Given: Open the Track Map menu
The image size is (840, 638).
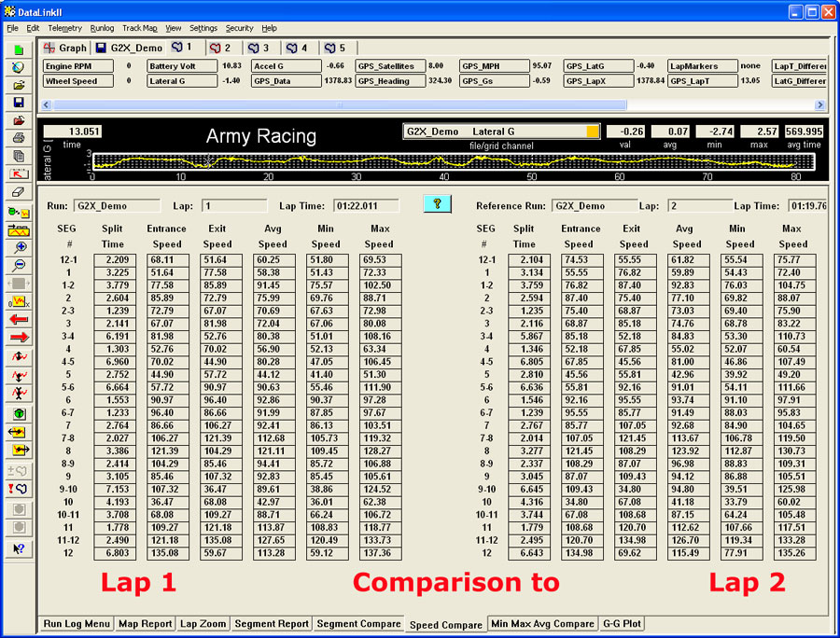Looking at the screenshot, I should pyautogui.click(x=140, y=29).
